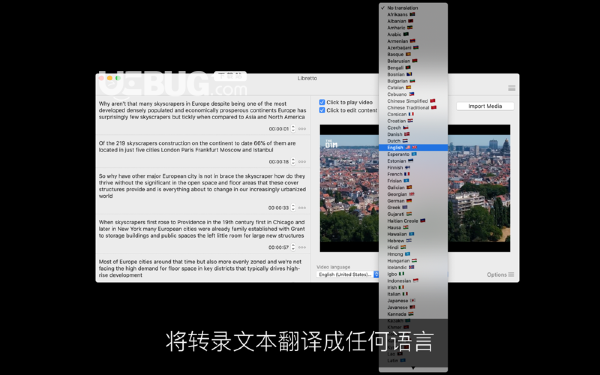Choose Greek in the translation menu
Image resolution: width=600 pixels, height=375 pixels.
tap(413, 207)
